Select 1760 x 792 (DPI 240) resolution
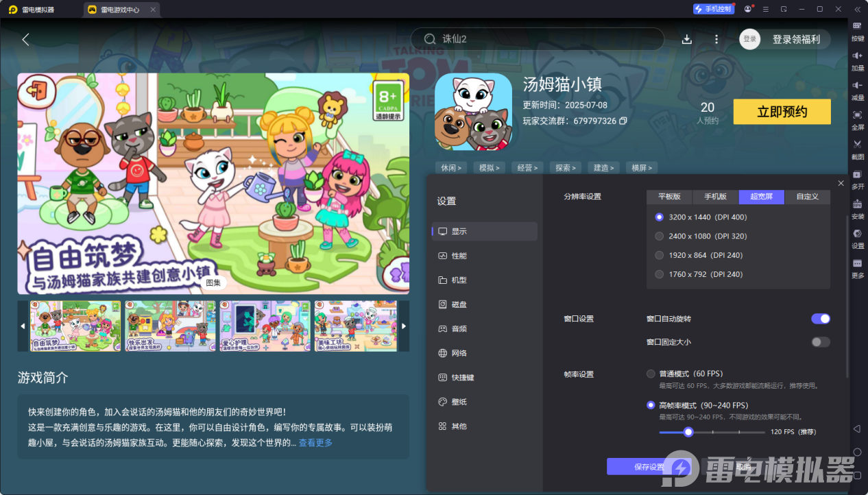Viewport: 868px width, 495px height. [x=660, y=274]
